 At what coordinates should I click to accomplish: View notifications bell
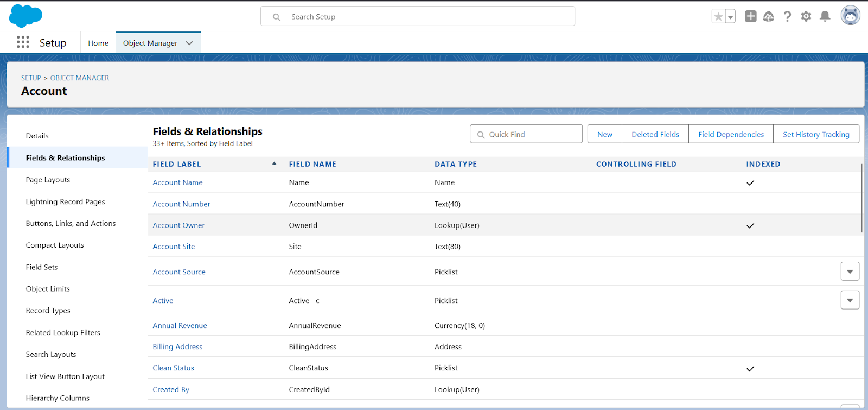pos(825,16)
